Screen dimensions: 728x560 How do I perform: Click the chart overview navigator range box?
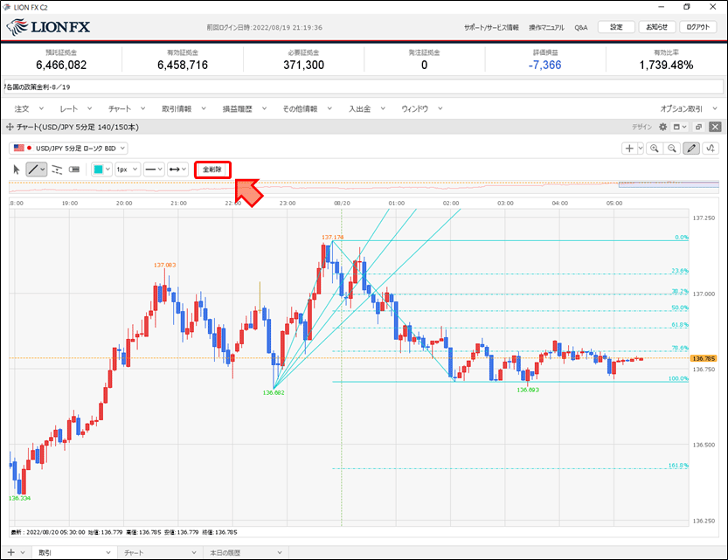[x=669, y=184]
